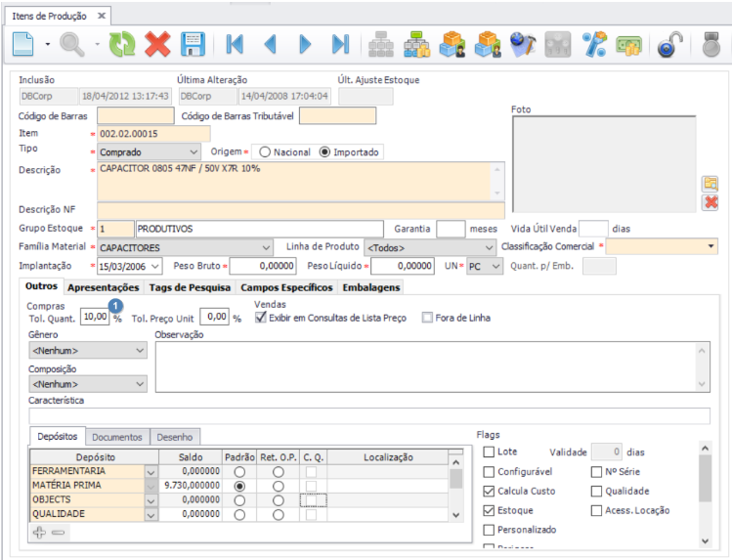Go to the next record
Screen dimensions: 732x560
coord(305,44)
